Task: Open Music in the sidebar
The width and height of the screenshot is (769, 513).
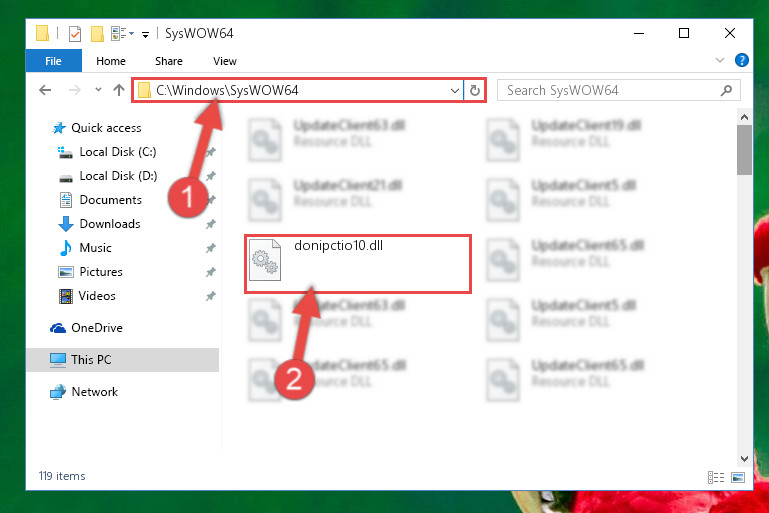Action: tap(95, 248)
